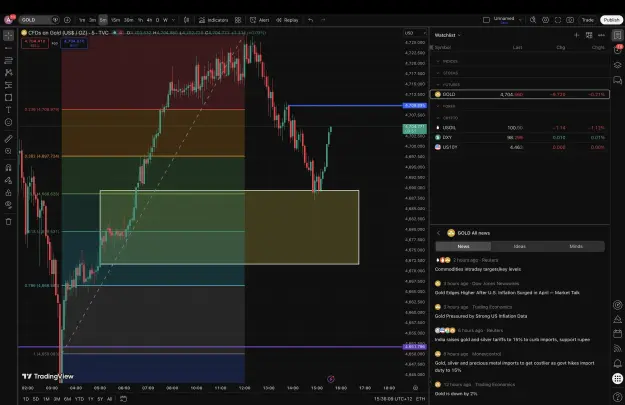The width and height of the screenshot is (625, 405).
Task: Undo the last chart action
Action: click(x=311, y=20)
